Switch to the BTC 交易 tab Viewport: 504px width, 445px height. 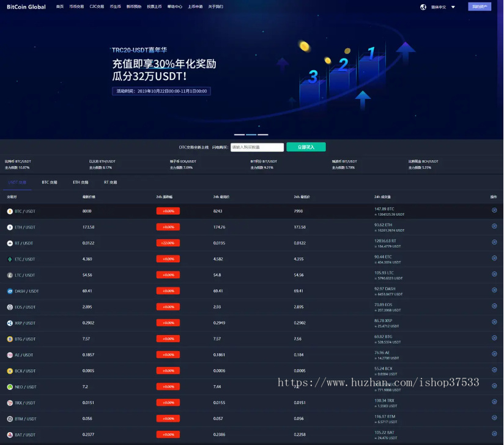pyautogui.click(x=50, y=183)
